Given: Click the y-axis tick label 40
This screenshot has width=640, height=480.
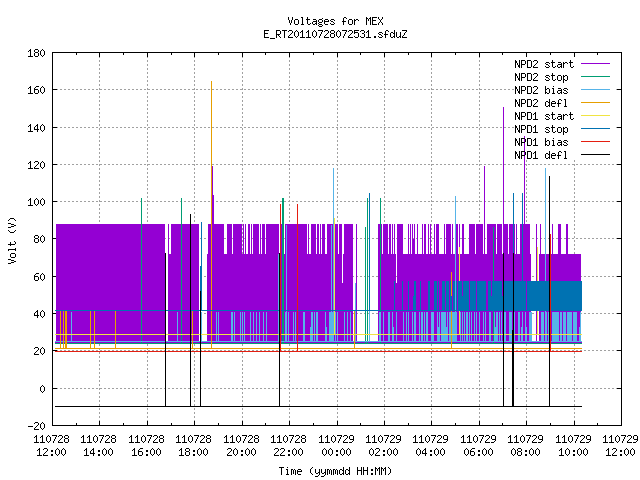Looking at the screenshot, I should point(40,314).
